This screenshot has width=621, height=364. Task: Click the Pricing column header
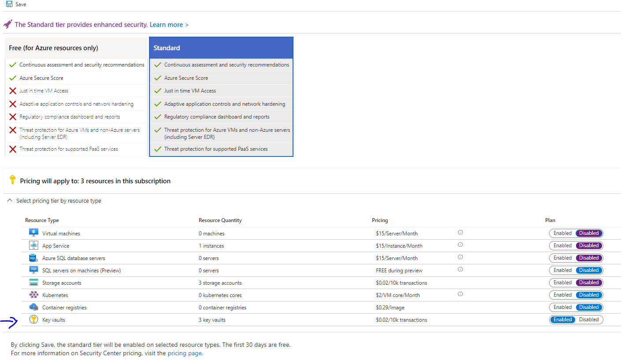[x=380, y=220]
